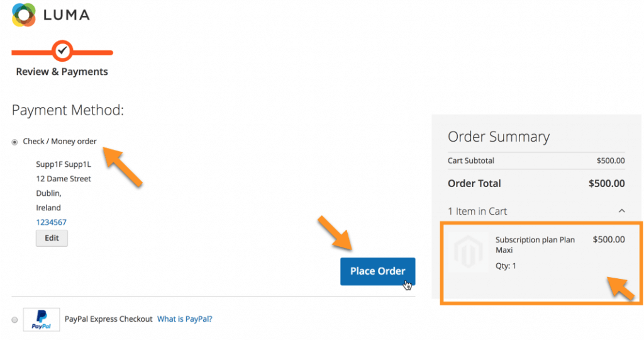Click the Subscription plan Plan Maxi product name

535,245
